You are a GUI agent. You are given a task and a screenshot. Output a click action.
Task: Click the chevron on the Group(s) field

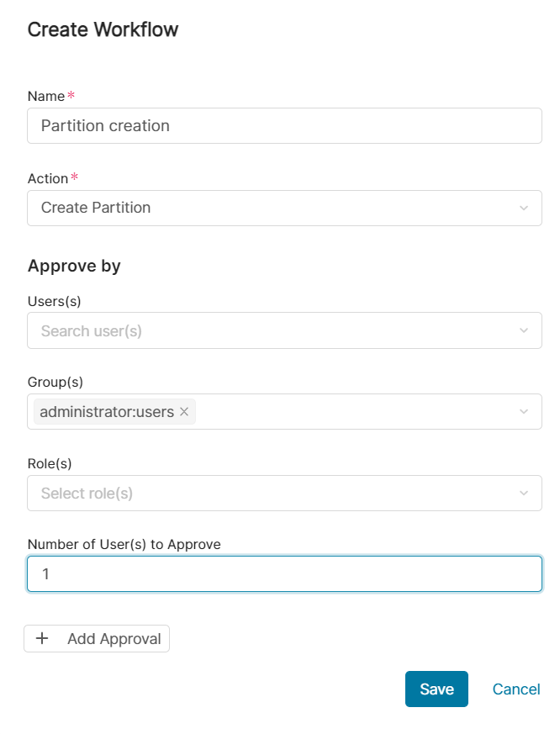[524, 412]
